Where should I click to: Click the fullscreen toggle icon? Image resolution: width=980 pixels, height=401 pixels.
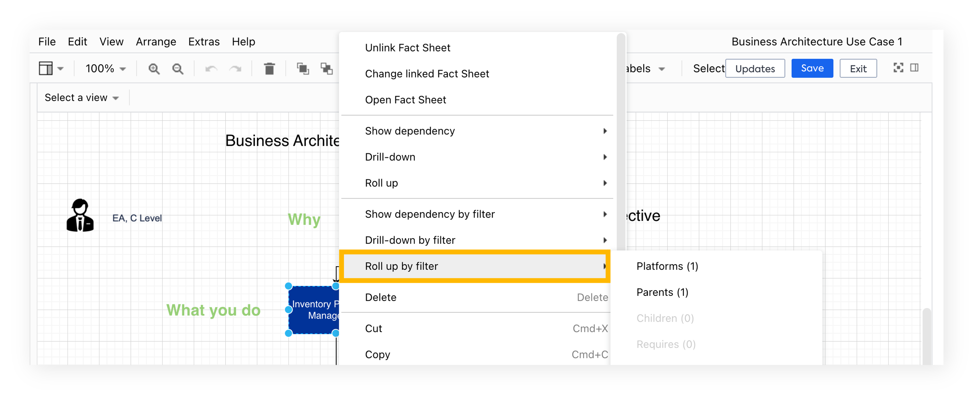point(898,68)
